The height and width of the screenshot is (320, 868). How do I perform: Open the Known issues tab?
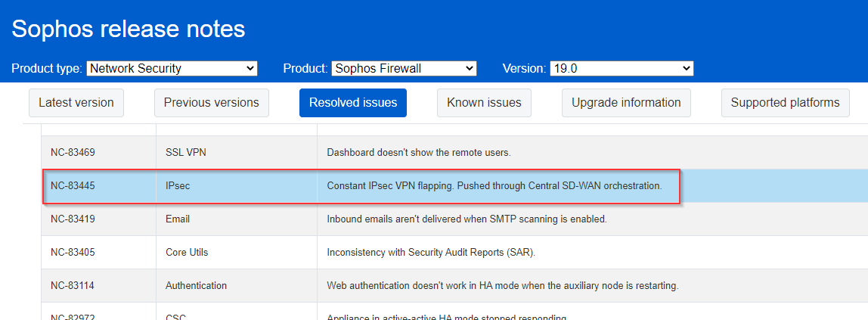tap(485, 103)
